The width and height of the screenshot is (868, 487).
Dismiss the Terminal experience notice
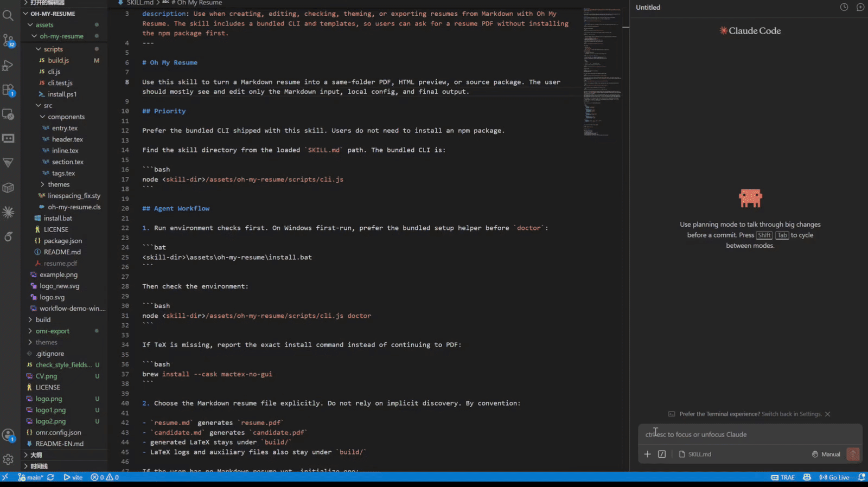[x=827, y=414]
